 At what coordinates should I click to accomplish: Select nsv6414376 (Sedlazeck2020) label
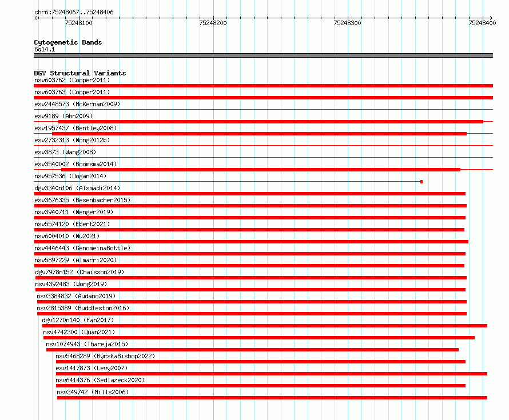tap(100, 380)
